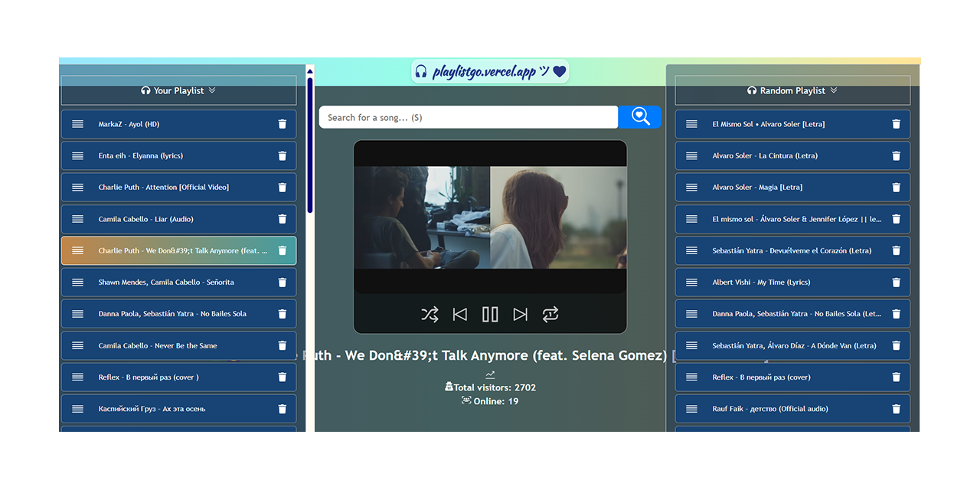Image resolution: width=980 pixels, height=490 pixels.
Task: Delete MarkaZ - Ayol (HD) from playlist
Action: [282, 124]
